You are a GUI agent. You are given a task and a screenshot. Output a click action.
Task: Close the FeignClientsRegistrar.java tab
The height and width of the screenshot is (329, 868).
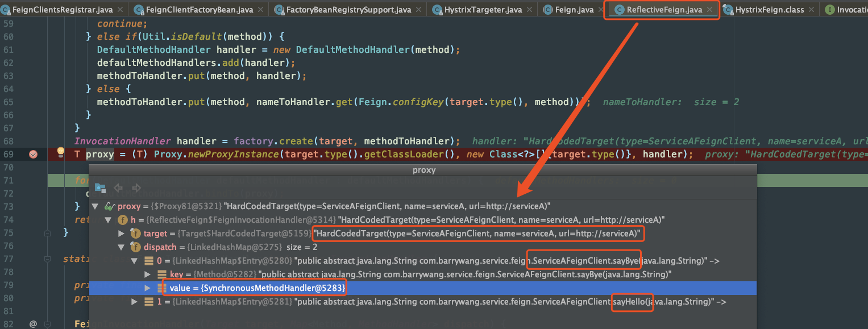coord(121,10)
